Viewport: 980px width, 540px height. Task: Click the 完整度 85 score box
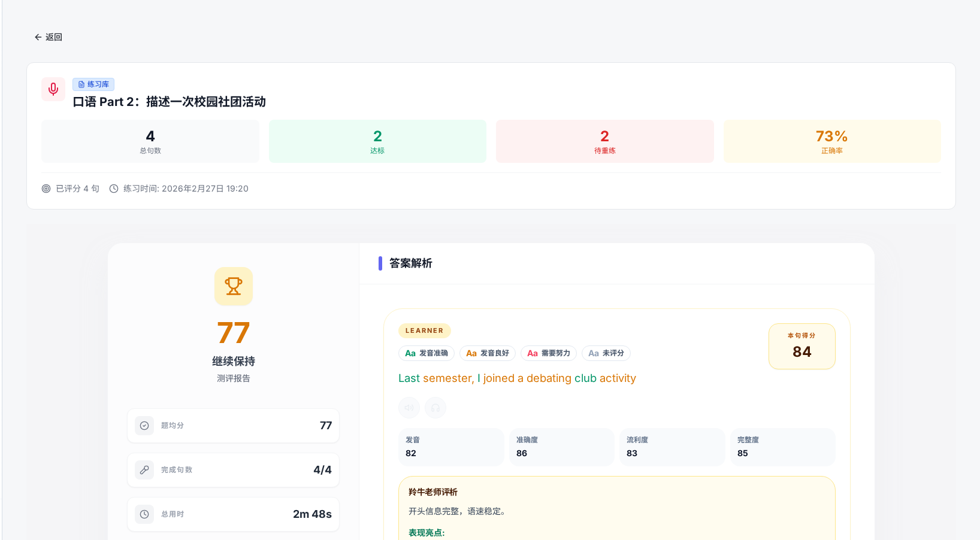tap(783, 447)
